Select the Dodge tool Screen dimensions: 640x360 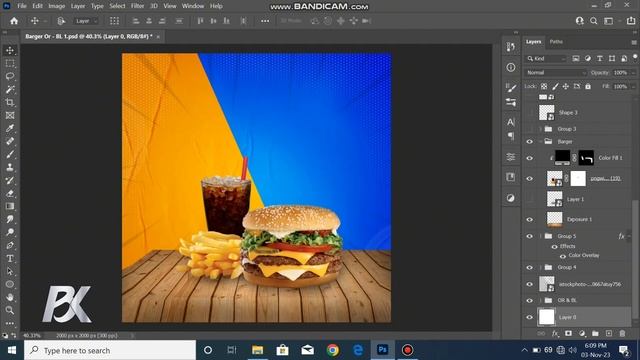[x=10, y=232]
